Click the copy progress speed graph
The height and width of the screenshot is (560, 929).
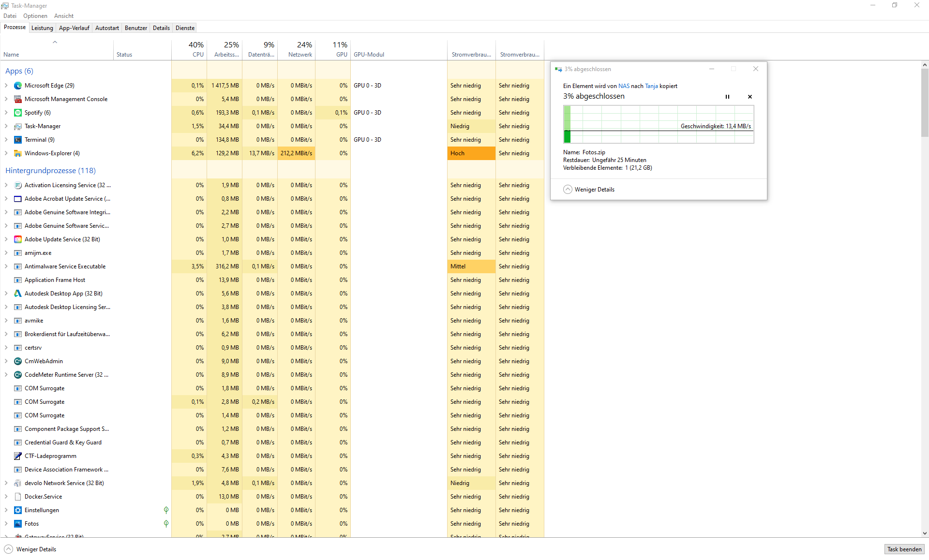[659, 125]
